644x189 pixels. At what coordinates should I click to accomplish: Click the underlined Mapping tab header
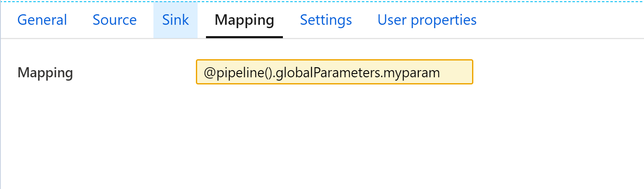pyautogui.click(x=244, y=20)
